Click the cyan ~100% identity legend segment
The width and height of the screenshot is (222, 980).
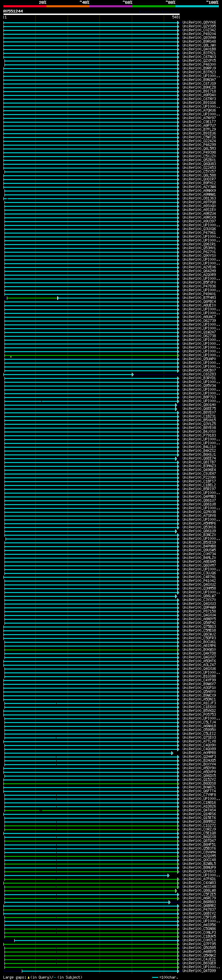(197, 6)
